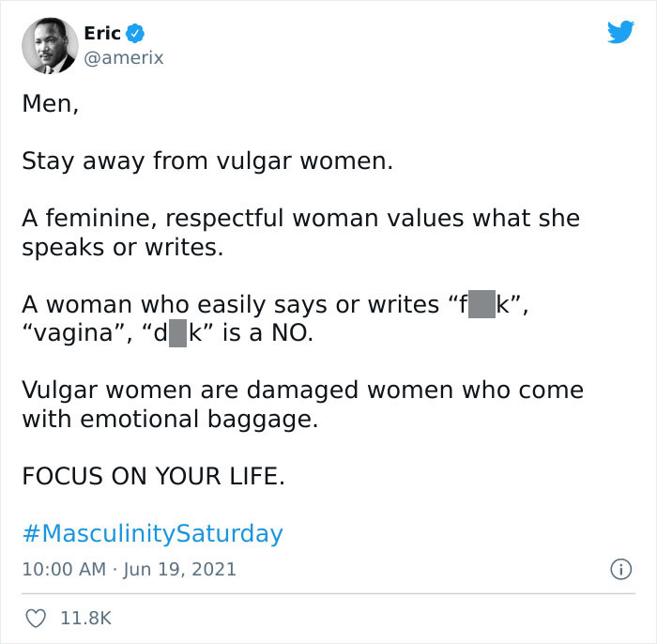This screenshot has width=657, height=644.
Task: Click the 11.8K likes count
Action: [x=86, y=619]
